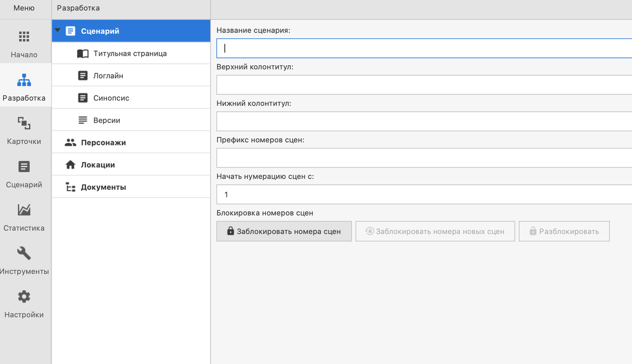Switch to Сценарий editor icon in sidebar

(x=24, y=167)
